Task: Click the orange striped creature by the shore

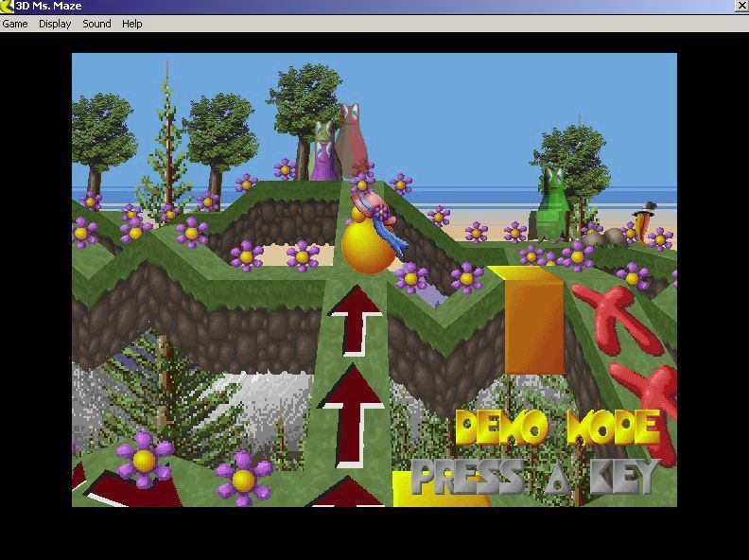Action: [x=647, y=224]
